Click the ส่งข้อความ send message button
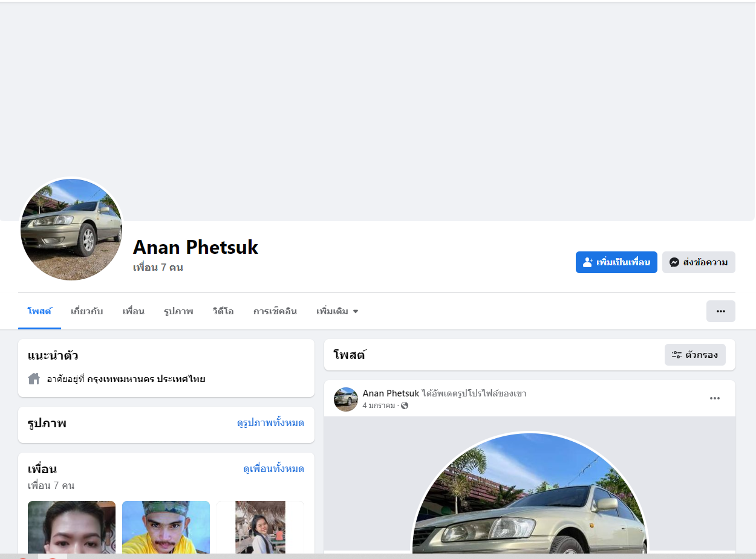Image resolution: width=756 pixels, height=559 pixels. 699,262
